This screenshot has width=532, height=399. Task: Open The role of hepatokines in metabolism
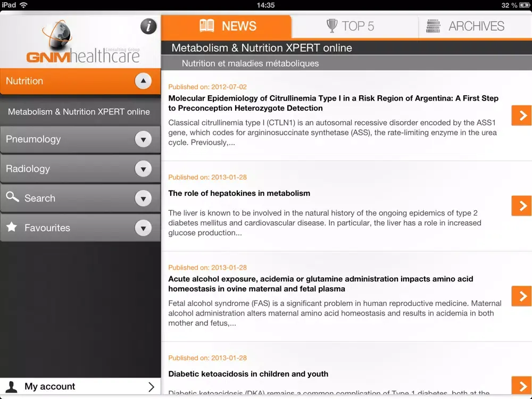[239, 193]
